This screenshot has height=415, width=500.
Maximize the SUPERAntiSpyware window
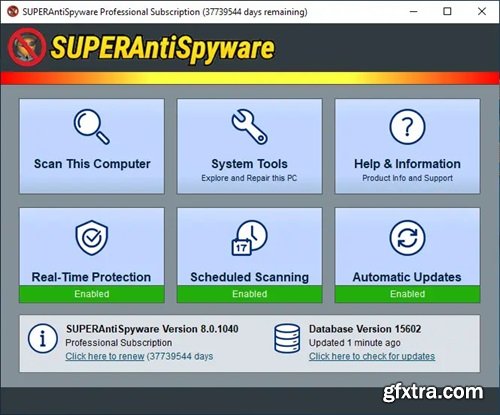click(x=447, y=12)
